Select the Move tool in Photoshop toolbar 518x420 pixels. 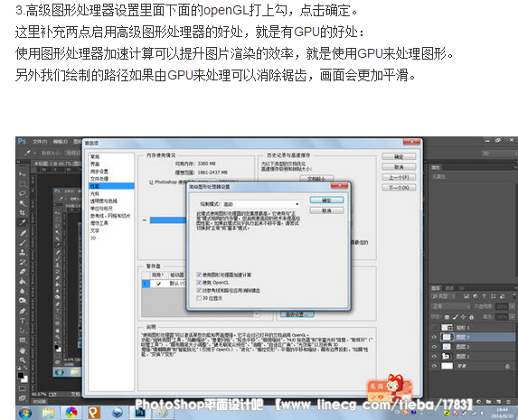point(22,174)
